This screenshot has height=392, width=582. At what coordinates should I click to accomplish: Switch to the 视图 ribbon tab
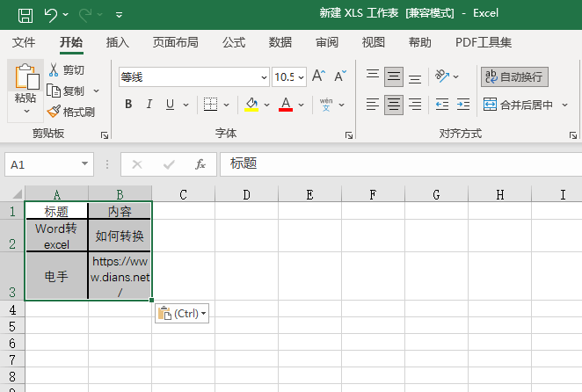[374, 42]
